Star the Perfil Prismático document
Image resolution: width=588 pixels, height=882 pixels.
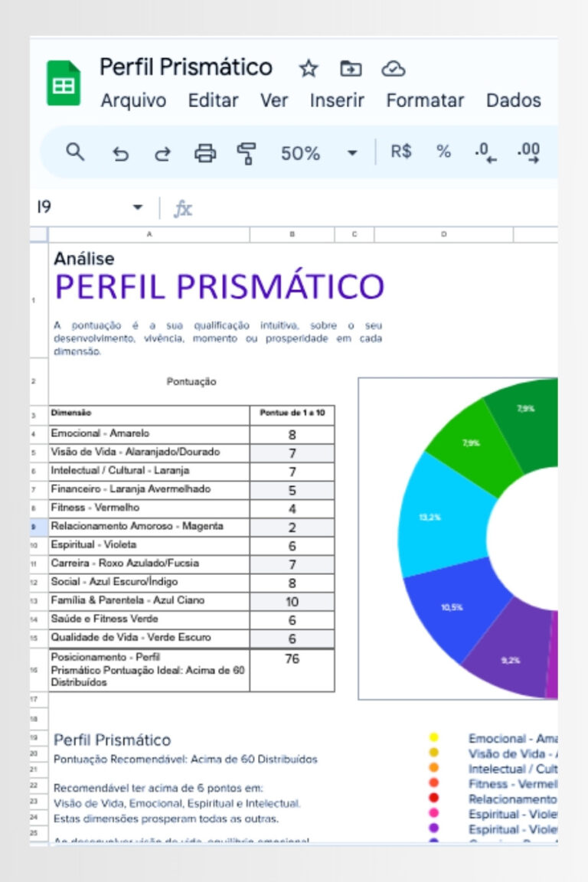309,69
